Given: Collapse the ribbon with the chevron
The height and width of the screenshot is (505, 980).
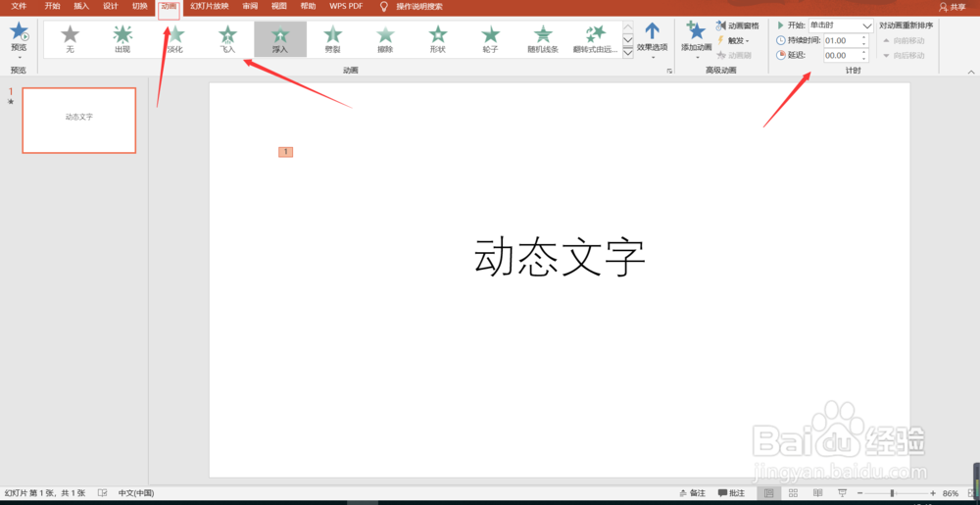Looking at the screenshot, I should point(972,72).
